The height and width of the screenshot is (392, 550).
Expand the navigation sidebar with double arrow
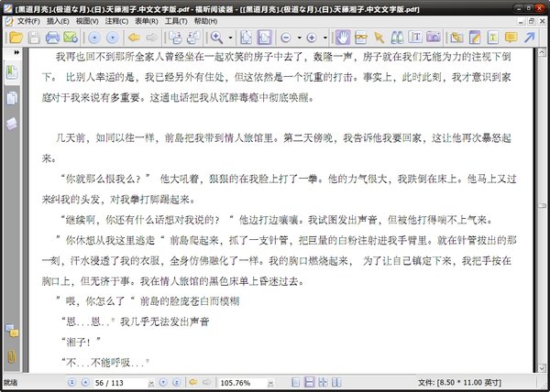16,52
